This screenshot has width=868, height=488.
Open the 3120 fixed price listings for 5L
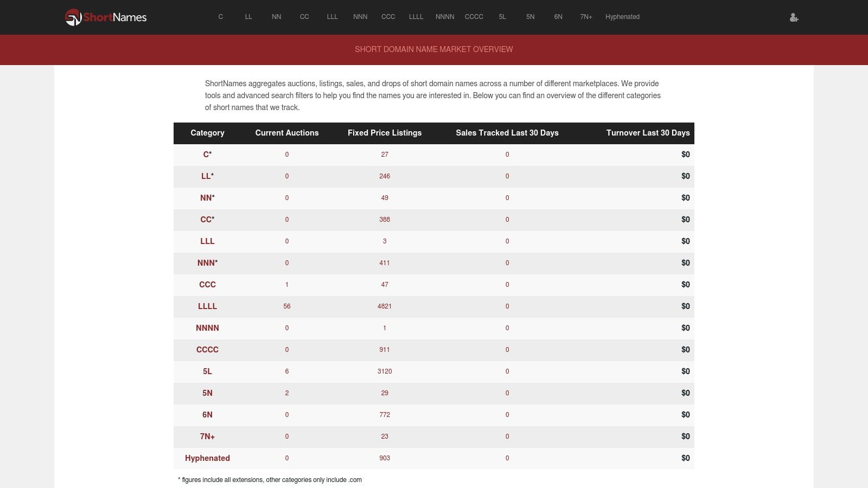click(385, 371)
